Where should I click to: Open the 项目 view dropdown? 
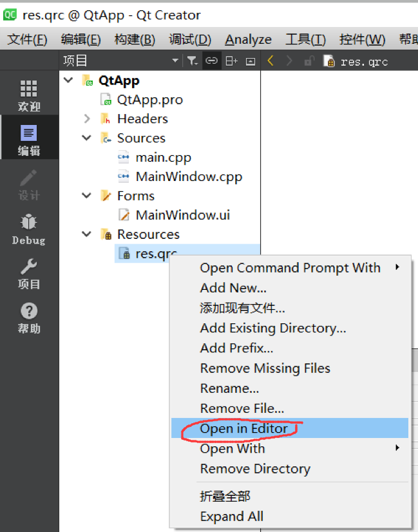pyautogui.click(x=175, y=61)
